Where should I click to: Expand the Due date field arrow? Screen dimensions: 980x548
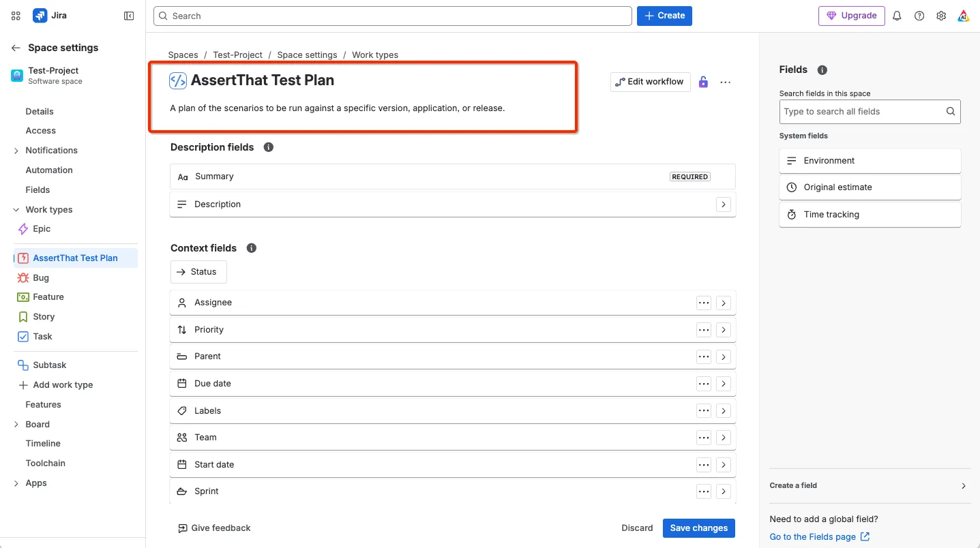(x=724, y=384)
